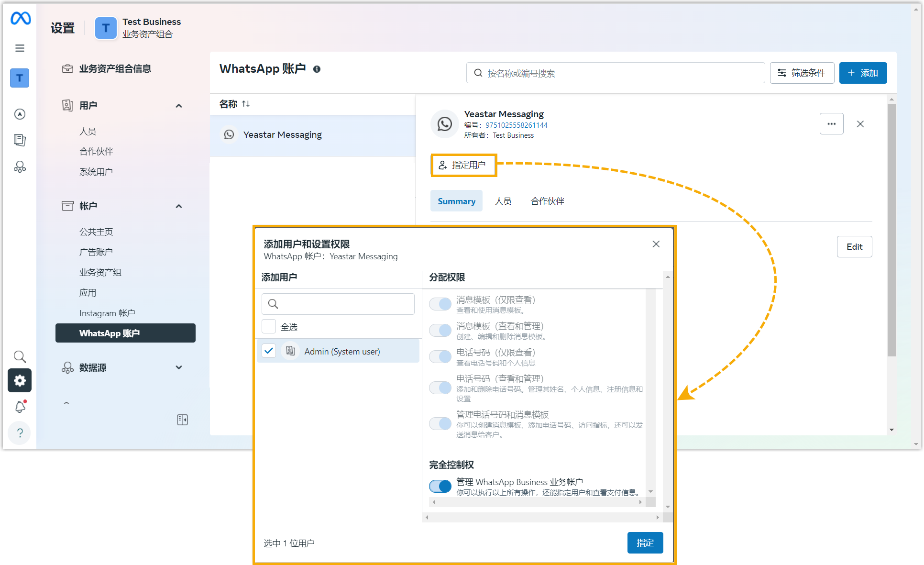Toggle 管理 WhatsApp Business 业务帐户 switch
The image size is (924, 565).
440,486
